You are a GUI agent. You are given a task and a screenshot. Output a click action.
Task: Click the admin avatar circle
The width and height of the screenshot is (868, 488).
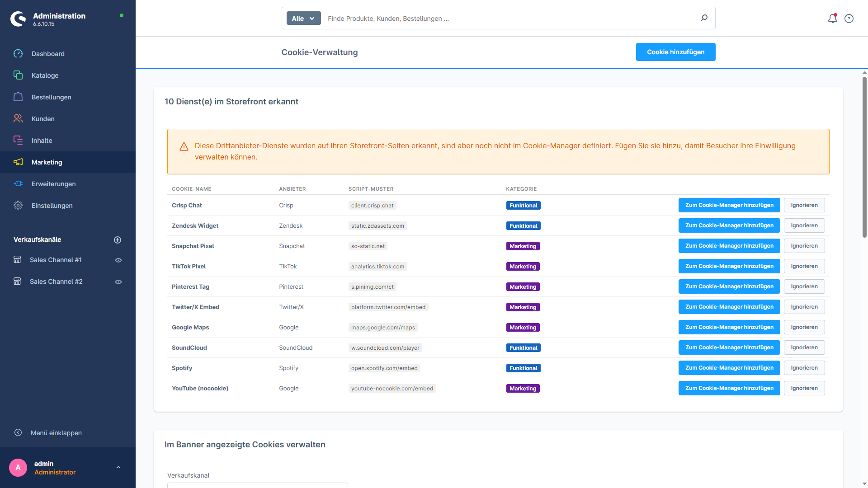click(x=18, y=468)
